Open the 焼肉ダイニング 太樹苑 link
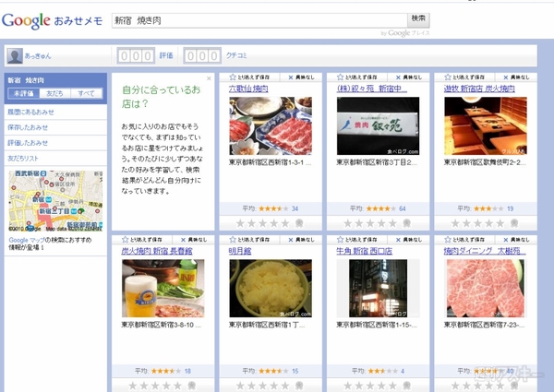The image size is (554, 392). coord(485,251)
